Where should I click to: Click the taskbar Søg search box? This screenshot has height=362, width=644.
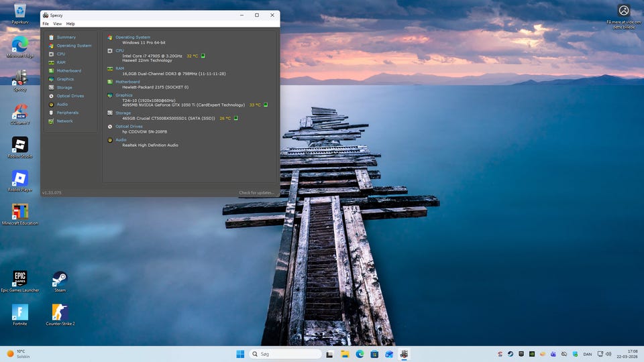point(285,354)
